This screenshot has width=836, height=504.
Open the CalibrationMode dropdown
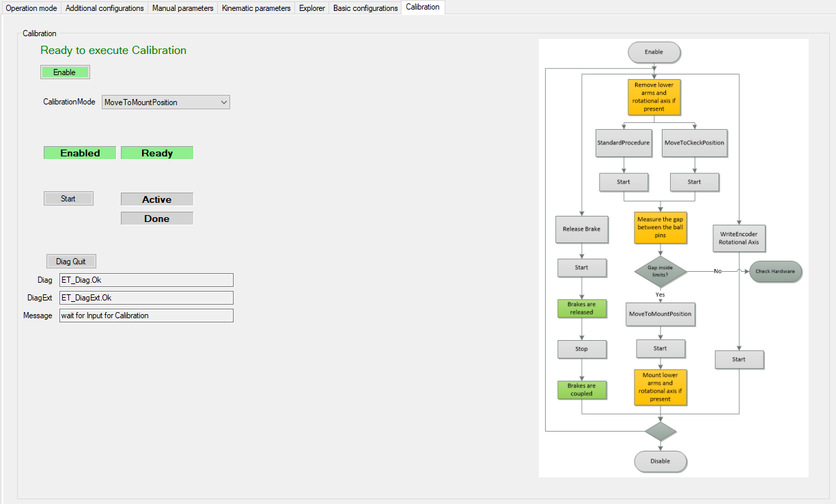(x=166, y=102)
